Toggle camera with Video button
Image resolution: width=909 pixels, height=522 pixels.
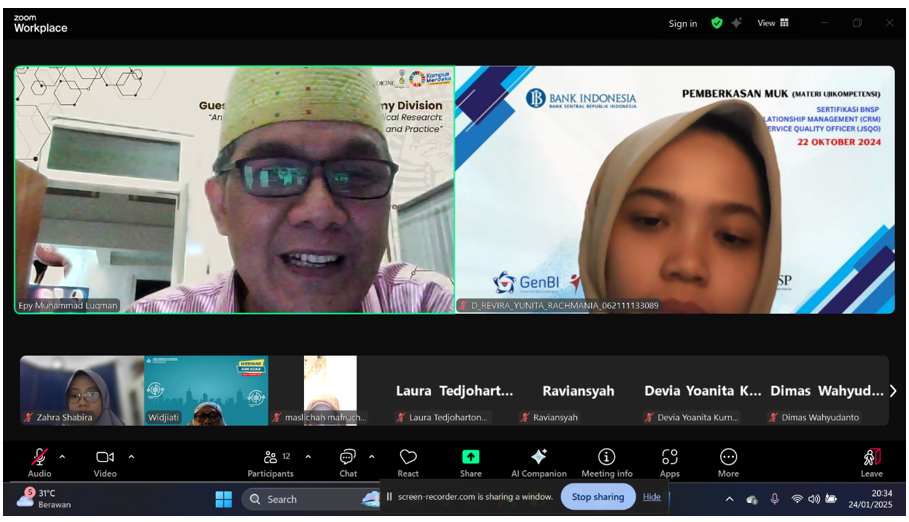(x=105, y=463)
